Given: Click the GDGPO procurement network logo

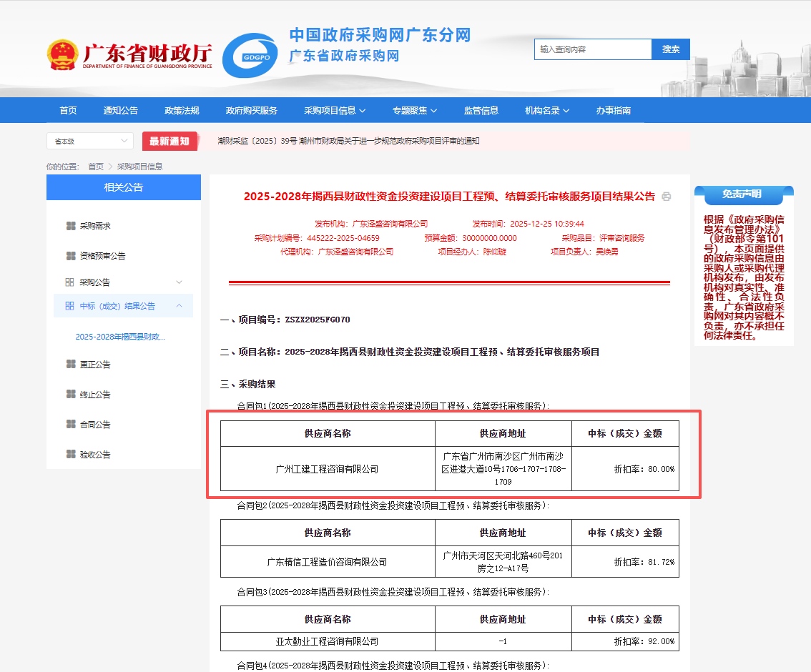Looking at the screenshot, I should click(x=250, y=55).
